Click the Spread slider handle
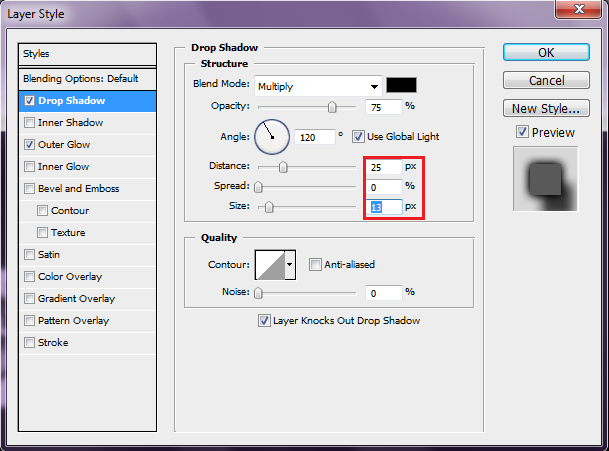609x451 pixels. 258,187
